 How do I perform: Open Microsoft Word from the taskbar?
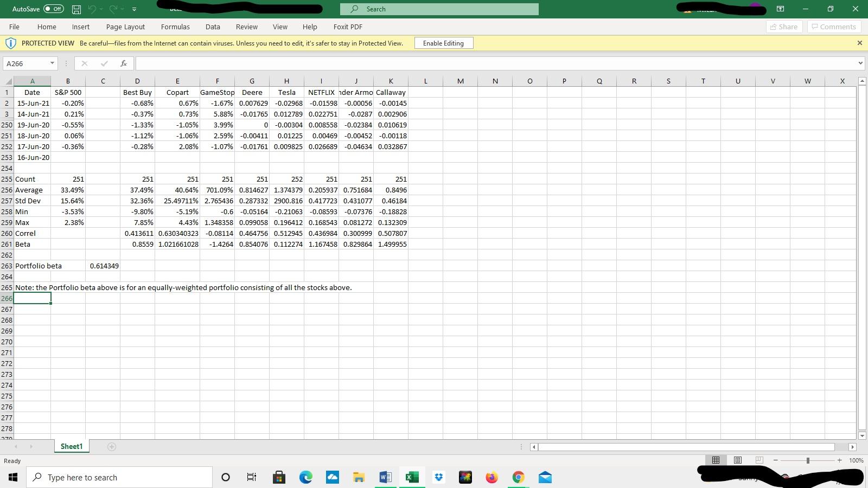386,477
